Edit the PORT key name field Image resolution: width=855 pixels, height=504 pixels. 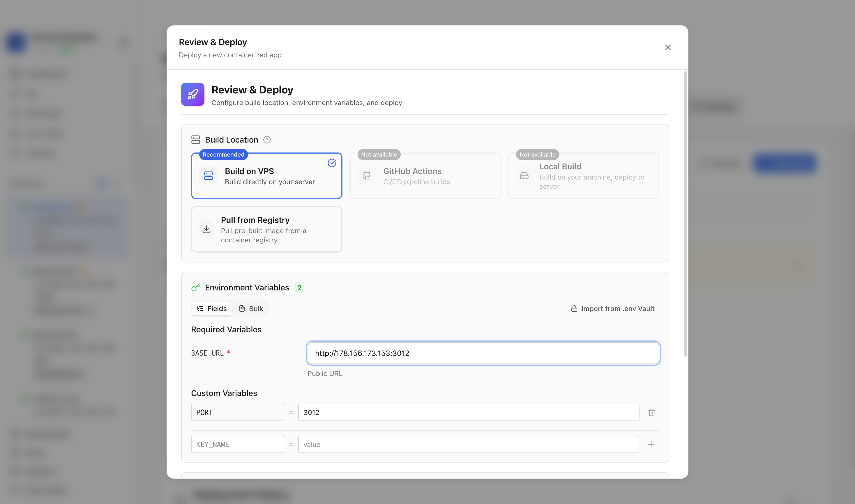coord(238,412)
